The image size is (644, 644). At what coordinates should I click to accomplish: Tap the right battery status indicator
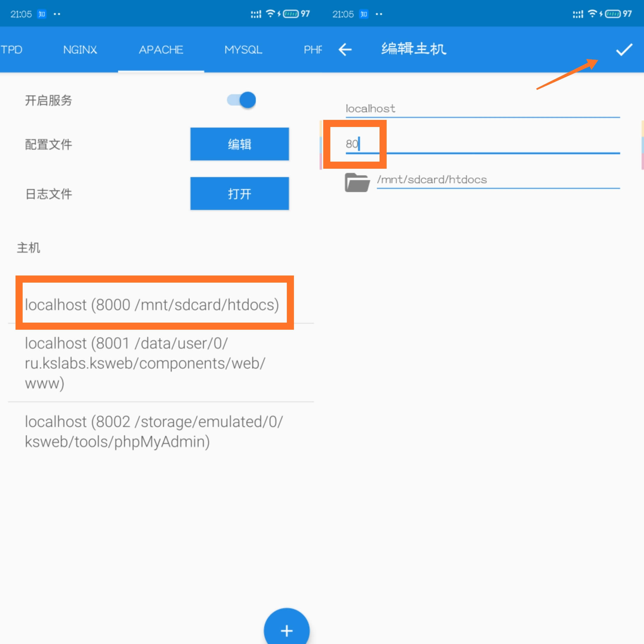pos(613,14)
